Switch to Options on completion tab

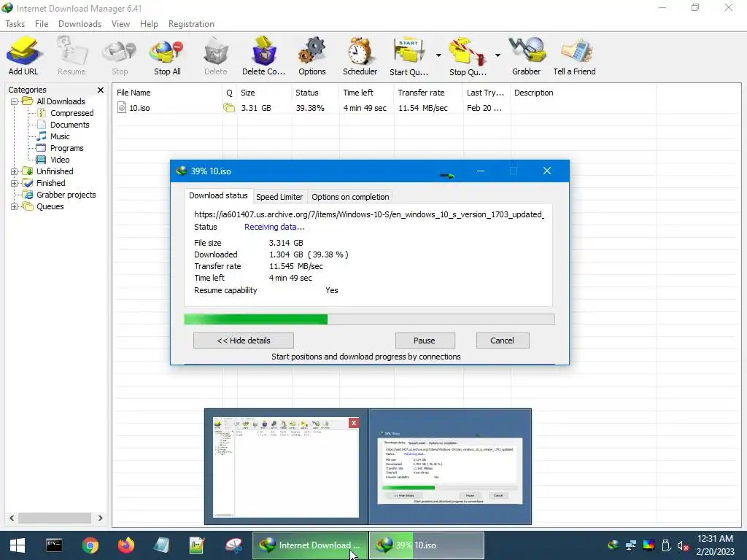click(x=350, y=197)
